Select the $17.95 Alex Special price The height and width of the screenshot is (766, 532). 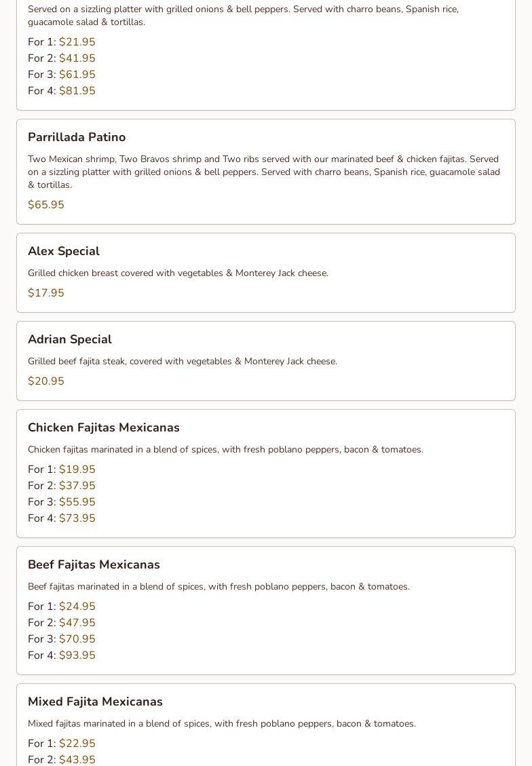pos(46,293)
